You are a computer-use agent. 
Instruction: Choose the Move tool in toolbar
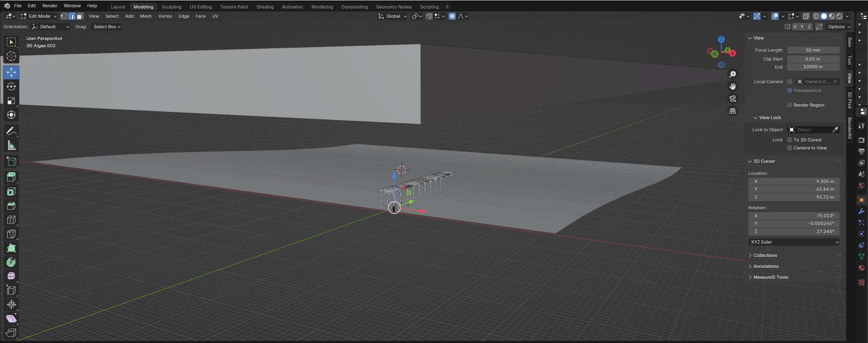point(11,72)
